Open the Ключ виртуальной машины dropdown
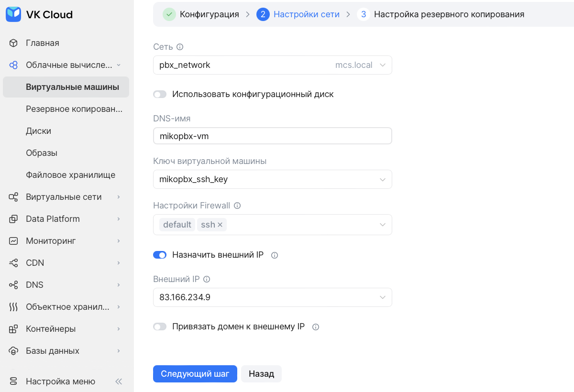This screenshot has width=574, height=392. pyautogui.click(x=272, y=180)
